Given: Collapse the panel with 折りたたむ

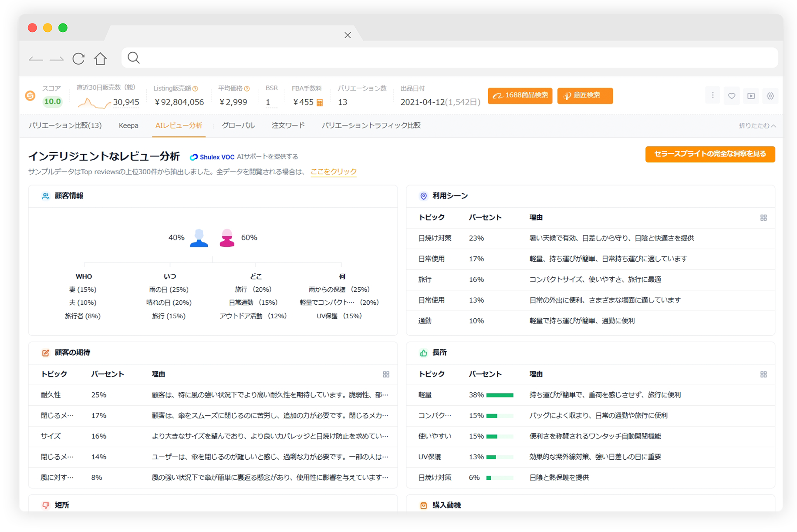Looking at the screenshot, I should 757,126.
